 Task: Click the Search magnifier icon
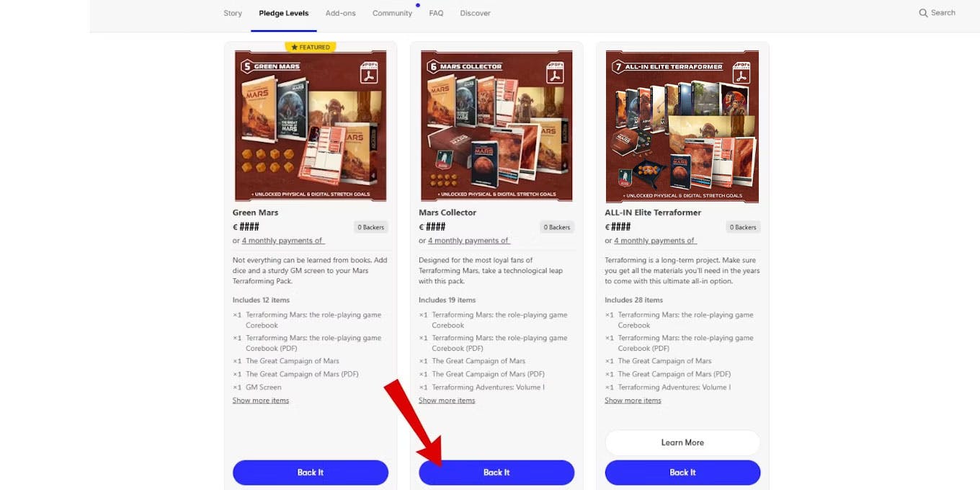click(x=923, y=13)
